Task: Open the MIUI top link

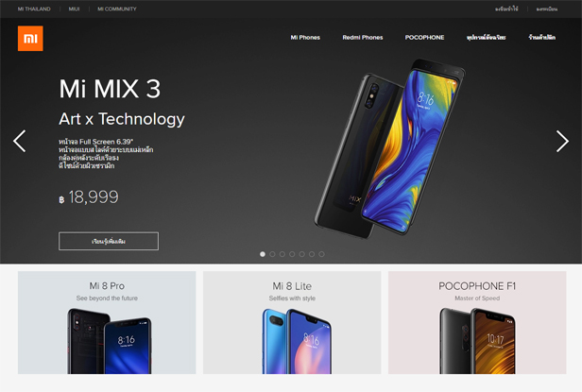Action: click(75, 9)
